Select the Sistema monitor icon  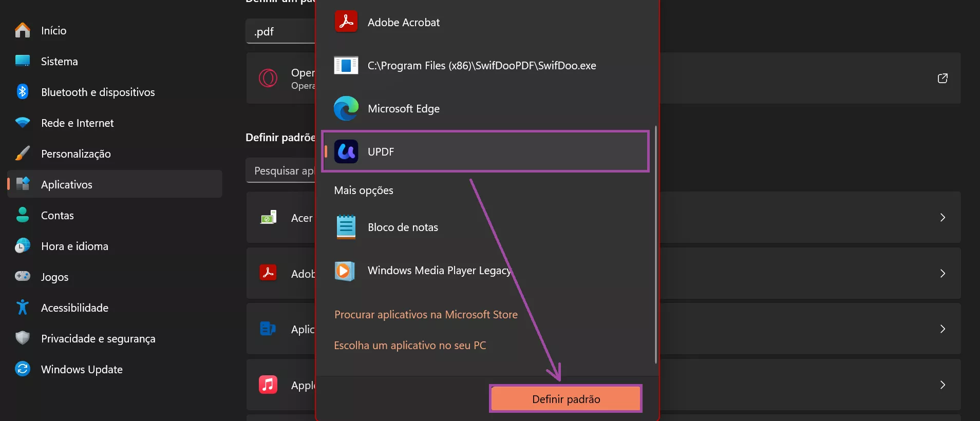23,61
